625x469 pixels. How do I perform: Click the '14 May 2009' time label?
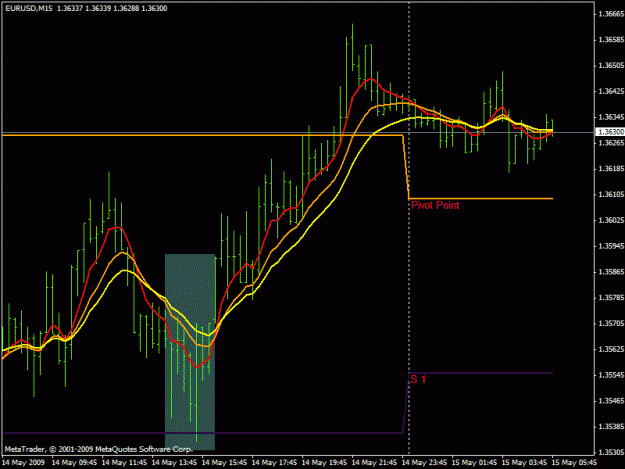click(x=24, y=463)
